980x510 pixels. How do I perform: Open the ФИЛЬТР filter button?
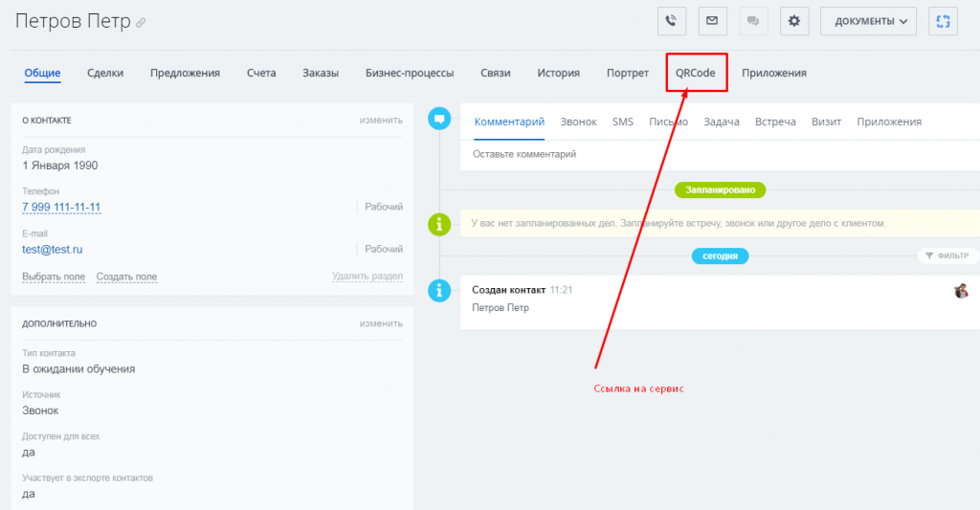947,255
